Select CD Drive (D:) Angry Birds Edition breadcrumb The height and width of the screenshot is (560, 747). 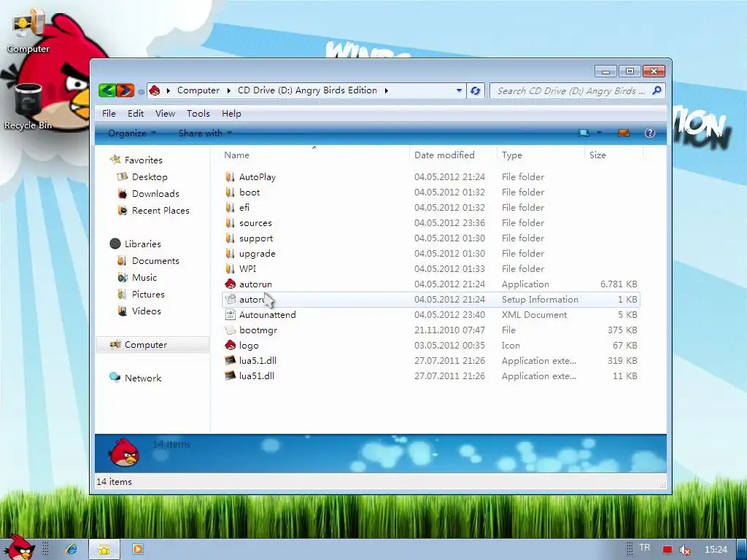point(307,90)
